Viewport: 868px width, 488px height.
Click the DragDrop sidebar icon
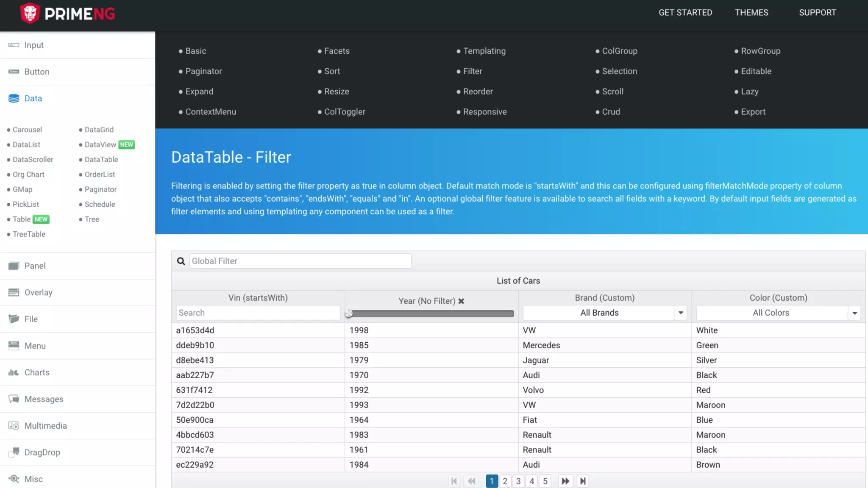(x=14, y=452)
